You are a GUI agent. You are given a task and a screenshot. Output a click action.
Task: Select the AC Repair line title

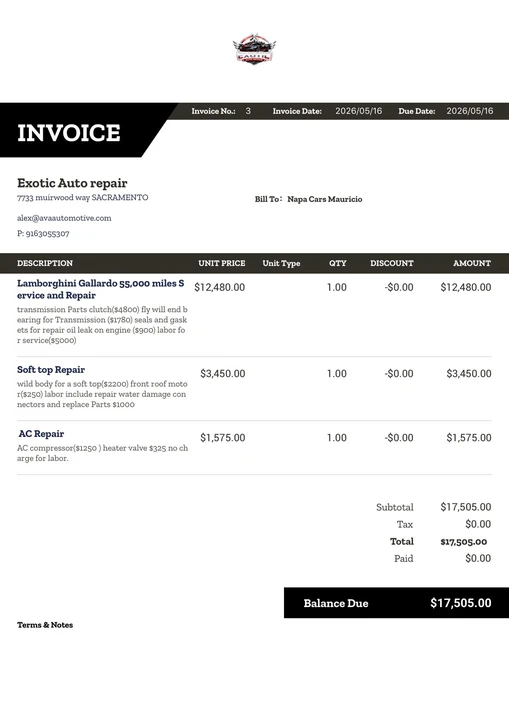click(x=41, y=434)
